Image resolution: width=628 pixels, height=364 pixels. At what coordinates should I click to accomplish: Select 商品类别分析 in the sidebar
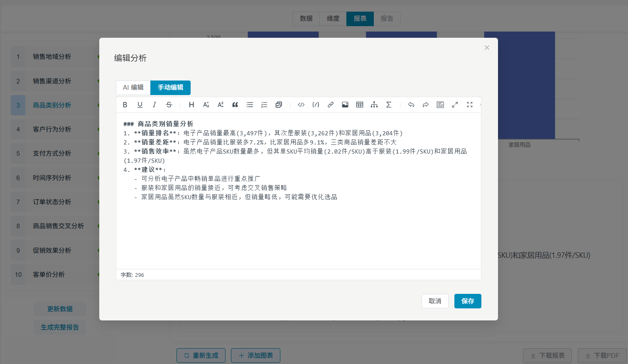pos(55,105)
